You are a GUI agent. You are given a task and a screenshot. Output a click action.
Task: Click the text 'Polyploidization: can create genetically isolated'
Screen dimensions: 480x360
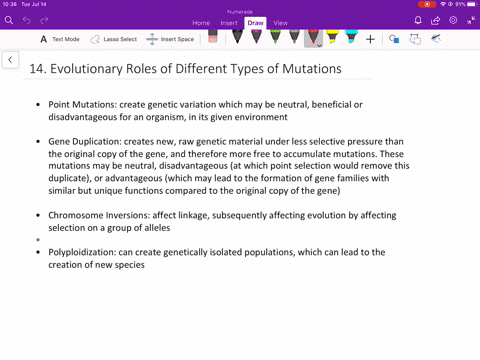(145, 252)
